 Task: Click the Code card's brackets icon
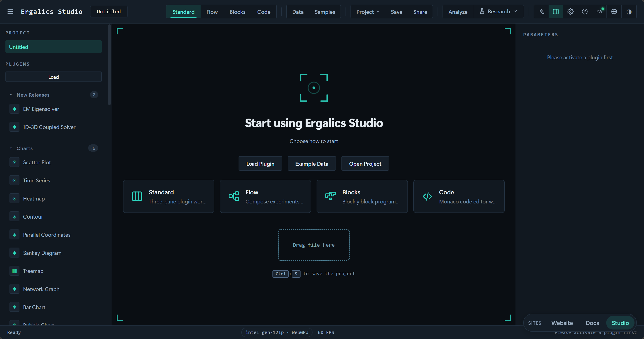pos(427,196)
